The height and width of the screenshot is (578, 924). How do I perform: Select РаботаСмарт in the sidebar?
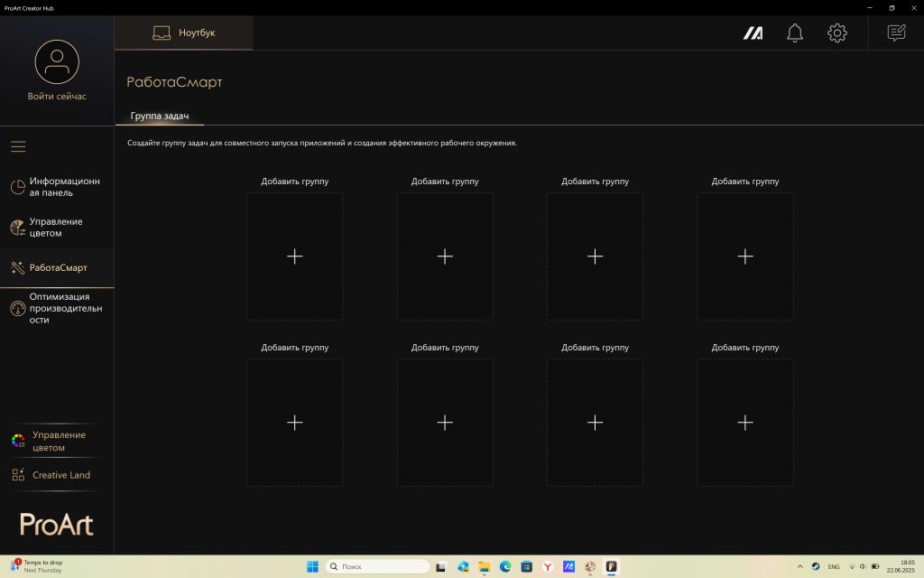click(x=57, y=267)
